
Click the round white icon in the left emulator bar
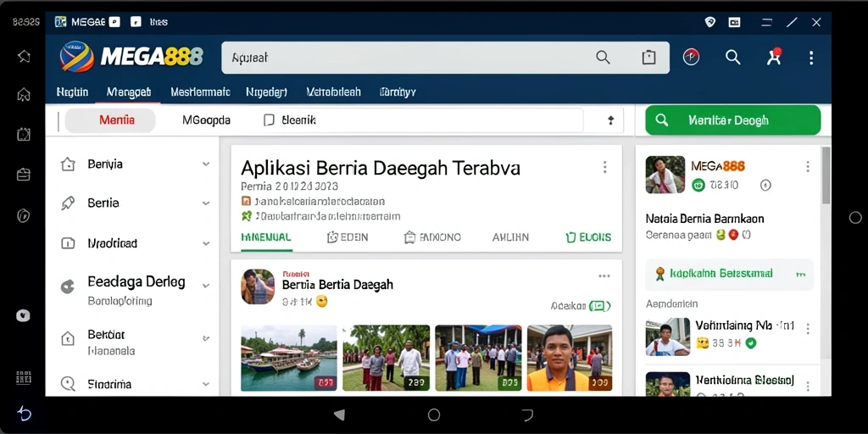23,315
